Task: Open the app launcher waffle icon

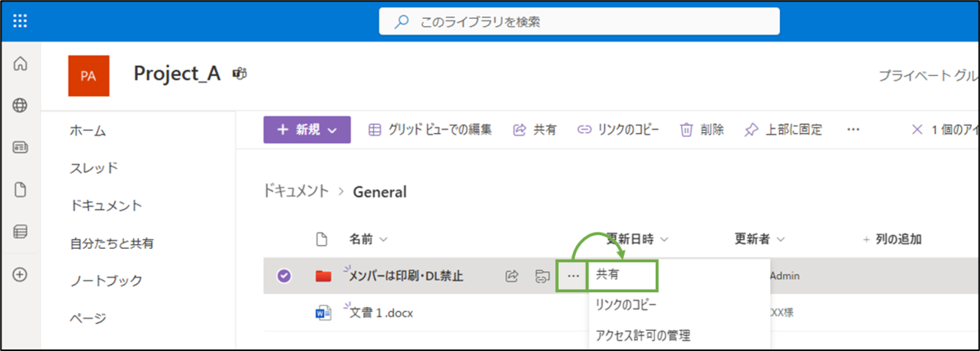Action: (x=20, y=21)
